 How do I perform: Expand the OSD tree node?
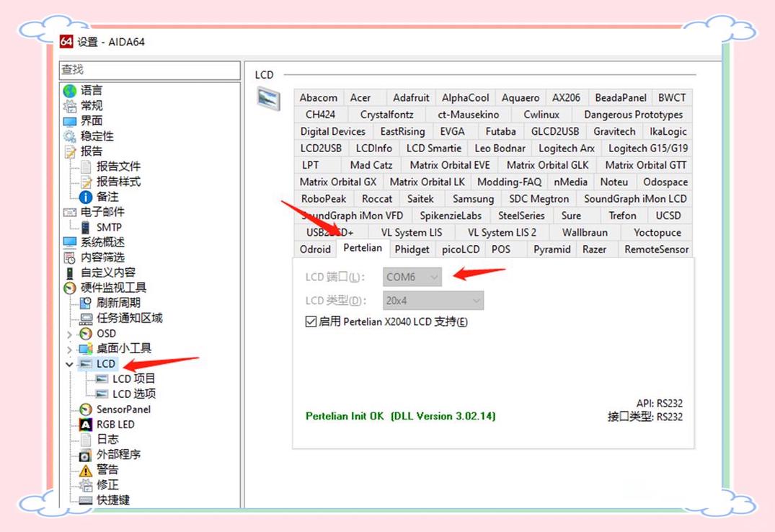click(69, 334)
